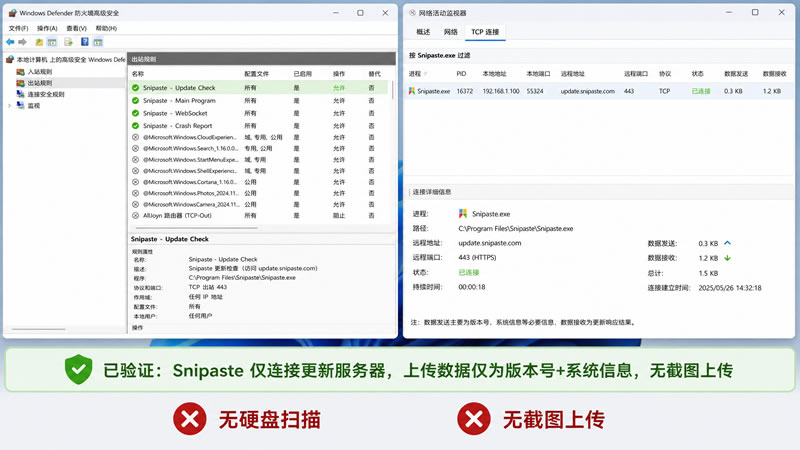Click the 192.168.1.100 local address cell
The image size is (800, 450).
pos(501,91)
